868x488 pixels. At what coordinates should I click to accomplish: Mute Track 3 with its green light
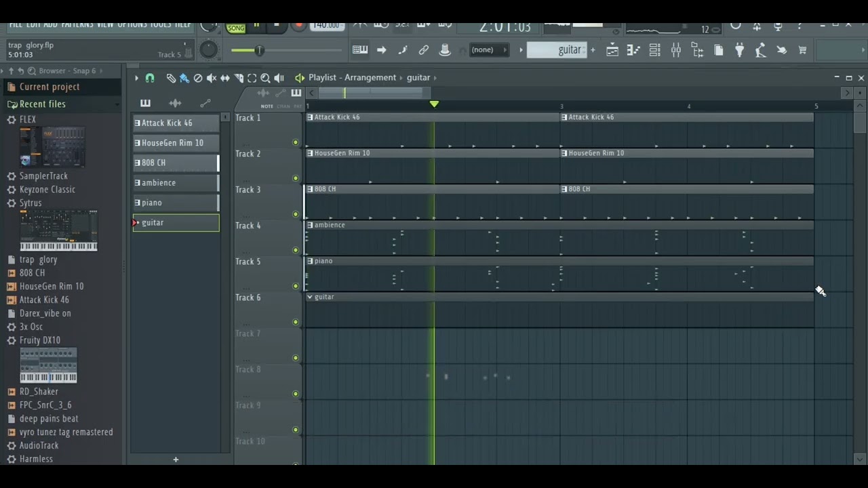[295, 214]
